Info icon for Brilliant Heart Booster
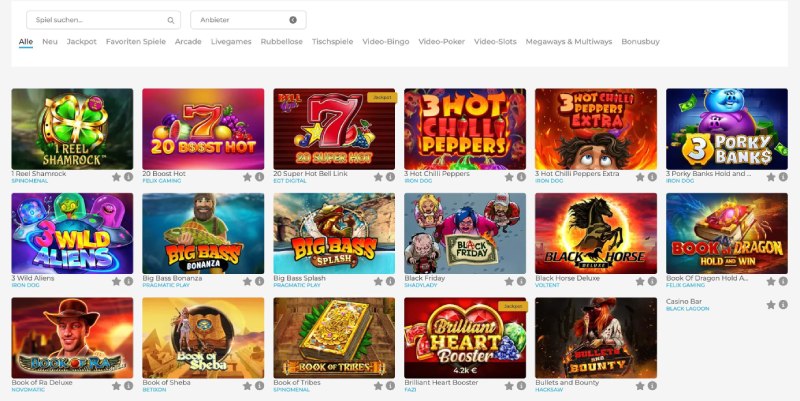The width and height of the screenshot is (800, 401). pos(521,386)
